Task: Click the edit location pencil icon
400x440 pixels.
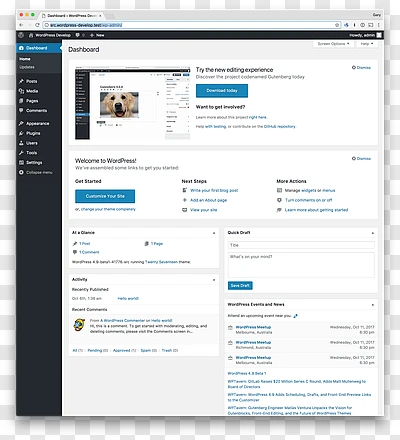Action: coord(296,316)
